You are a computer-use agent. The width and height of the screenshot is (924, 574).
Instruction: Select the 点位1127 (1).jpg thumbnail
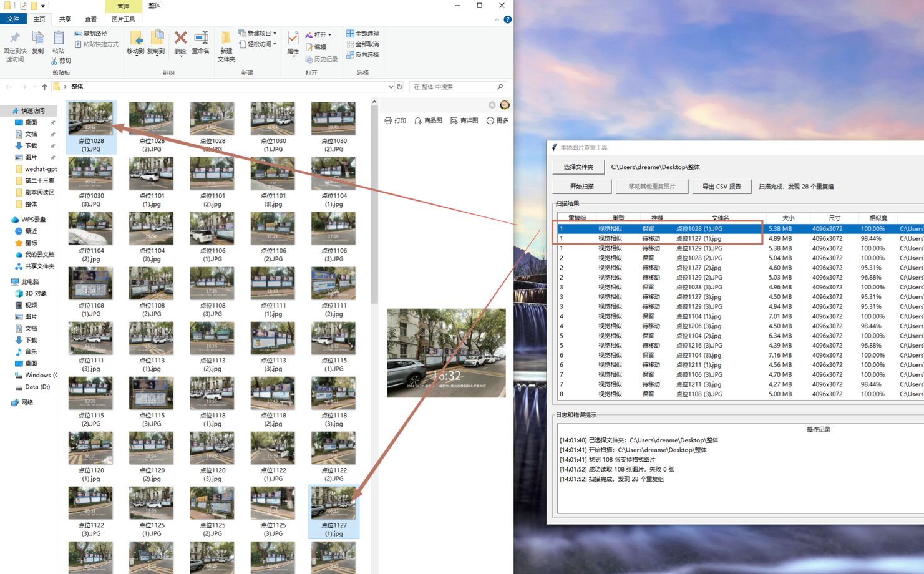334,512
